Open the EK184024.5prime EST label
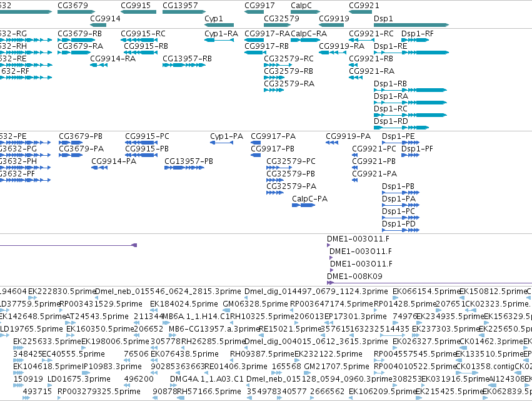532x401 pixels. (184, 304)
